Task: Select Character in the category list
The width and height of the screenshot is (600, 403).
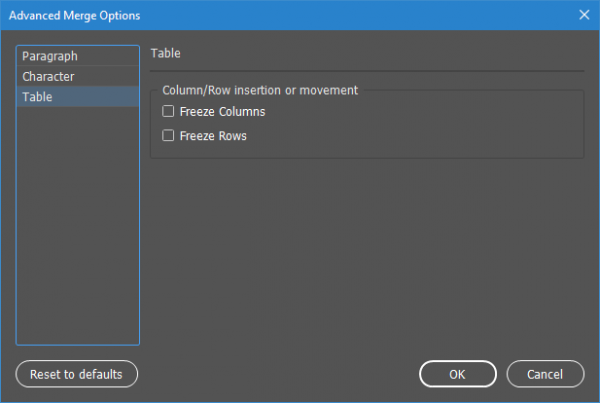Action: (48, 77)
